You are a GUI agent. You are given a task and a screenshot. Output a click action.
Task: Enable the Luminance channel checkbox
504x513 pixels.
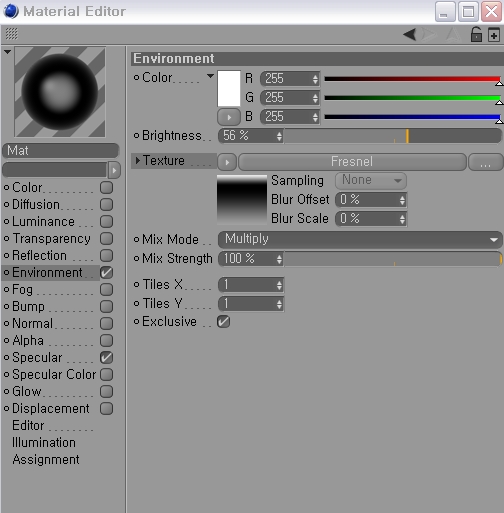tap(107, 222)
